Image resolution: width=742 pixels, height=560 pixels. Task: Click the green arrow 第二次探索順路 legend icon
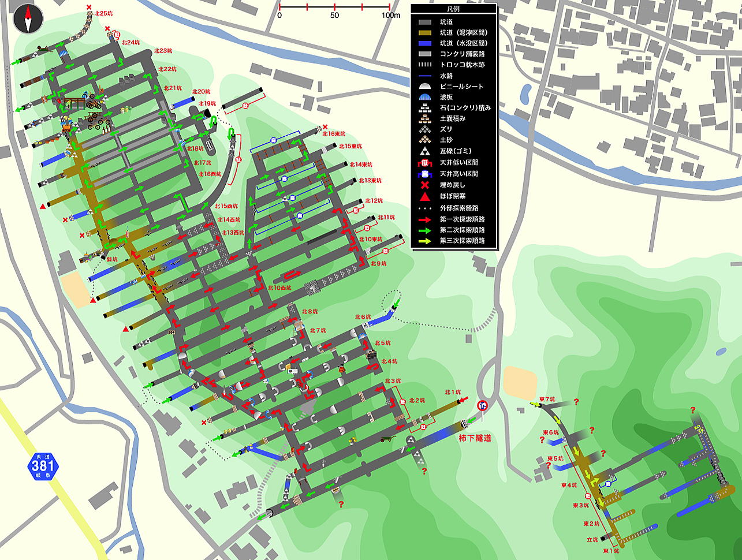424,230
